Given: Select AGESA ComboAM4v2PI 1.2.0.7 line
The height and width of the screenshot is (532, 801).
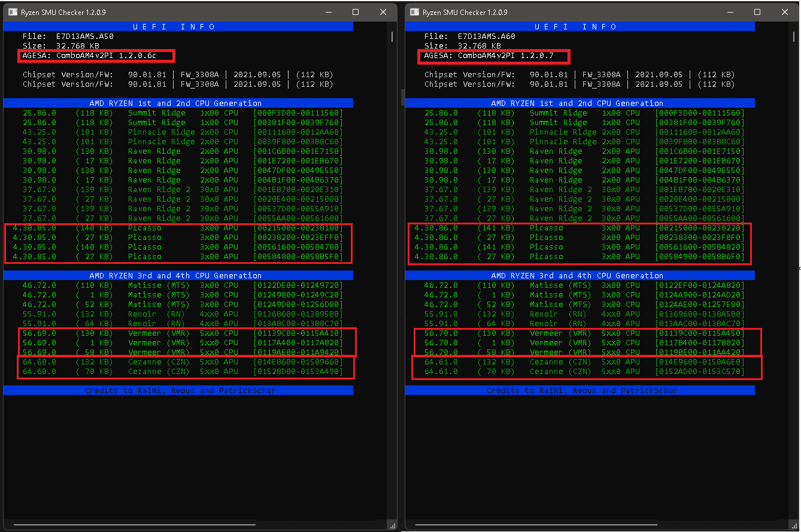Looking at the screenshot, I should (x=489, y=56).
